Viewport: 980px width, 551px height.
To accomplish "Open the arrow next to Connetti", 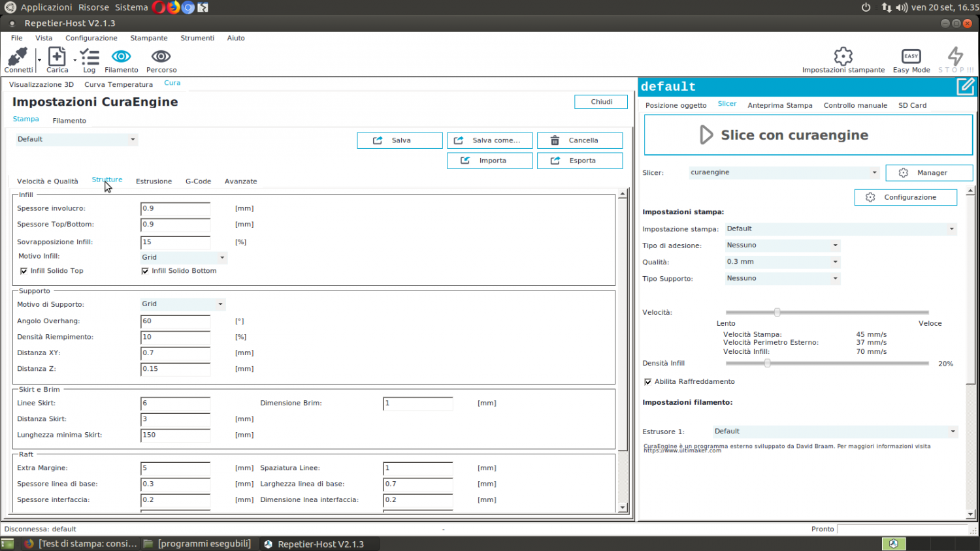I will 39,60.
